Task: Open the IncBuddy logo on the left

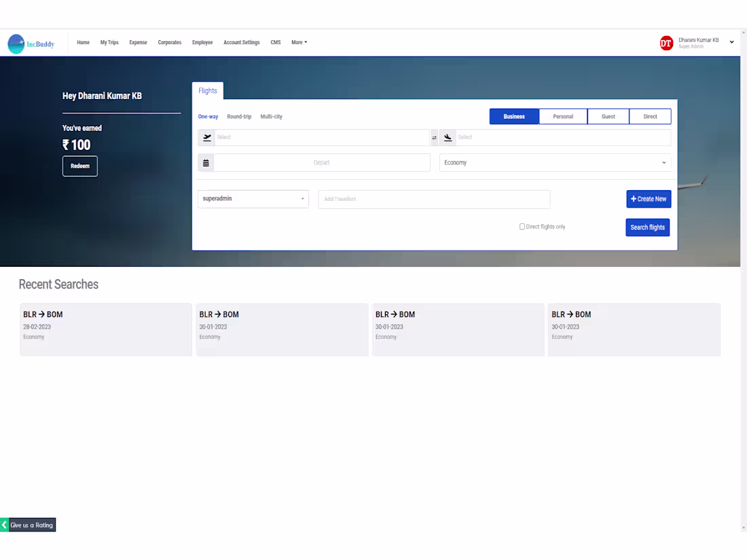Action: pos(31,43)
